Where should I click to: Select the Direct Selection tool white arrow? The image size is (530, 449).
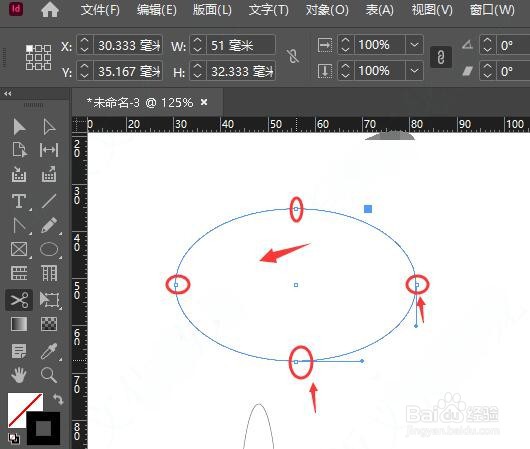pos(49,127)
